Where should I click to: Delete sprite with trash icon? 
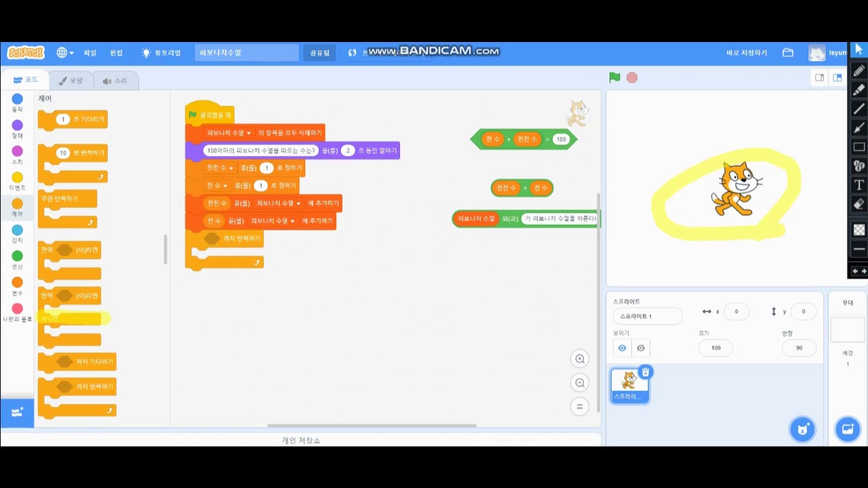coord(646,372)
